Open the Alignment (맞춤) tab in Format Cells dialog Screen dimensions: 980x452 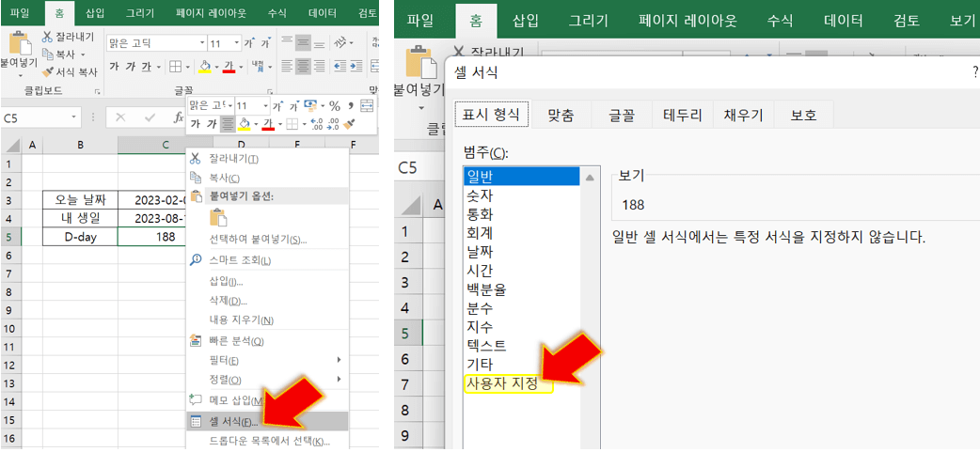561,115
